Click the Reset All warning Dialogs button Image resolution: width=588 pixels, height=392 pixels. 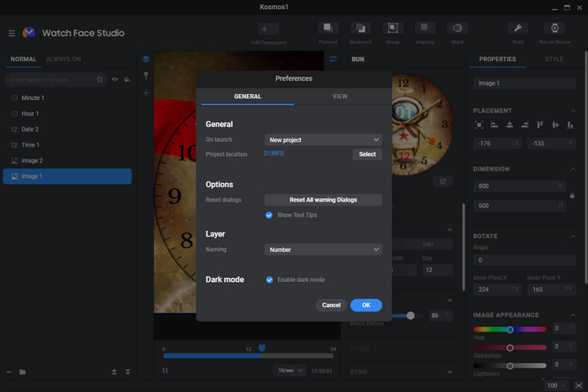coord(323,200)
